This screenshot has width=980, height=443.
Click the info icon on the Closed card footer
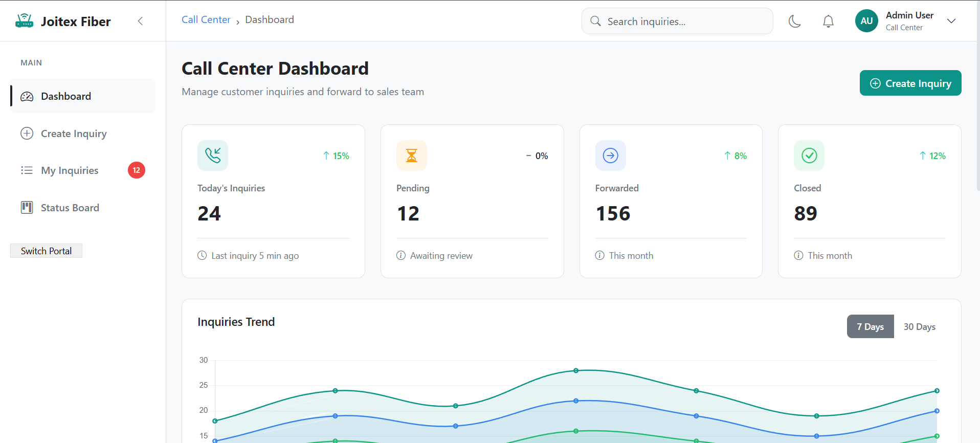798,255
